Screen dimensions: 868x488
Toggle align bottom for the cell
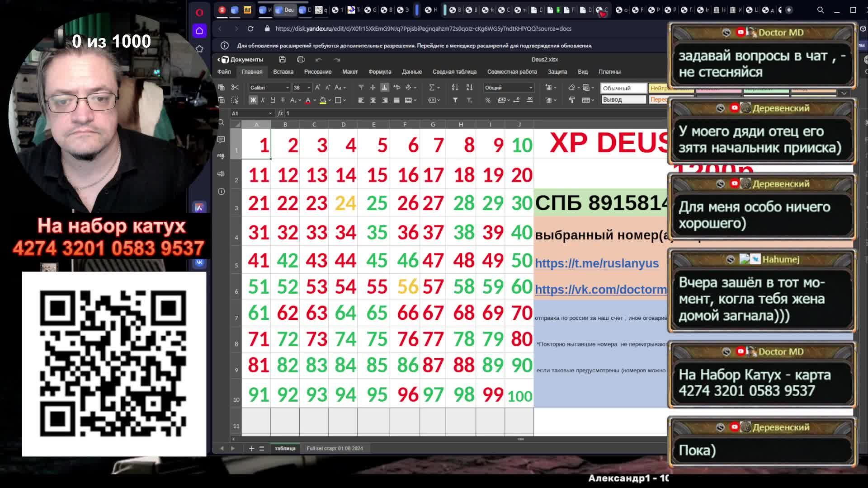point(385,87)
